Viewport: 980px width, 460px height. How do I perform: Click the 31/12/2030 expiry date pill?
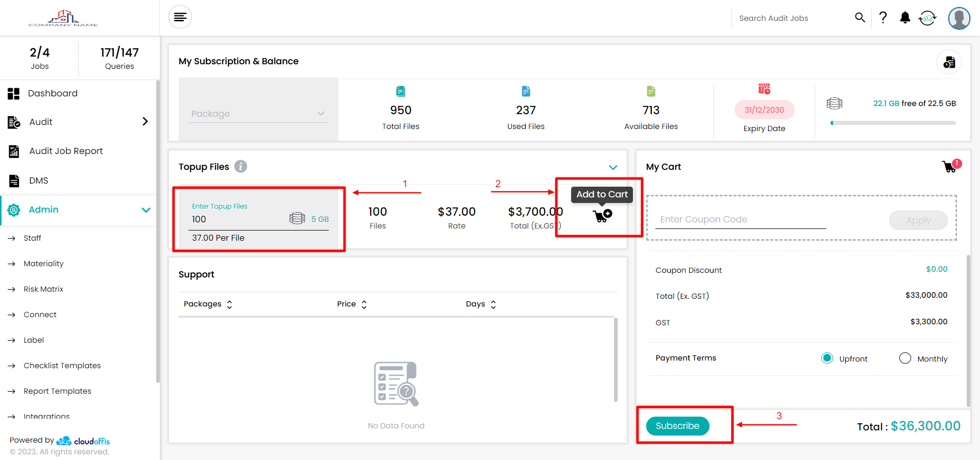point(764,110)
